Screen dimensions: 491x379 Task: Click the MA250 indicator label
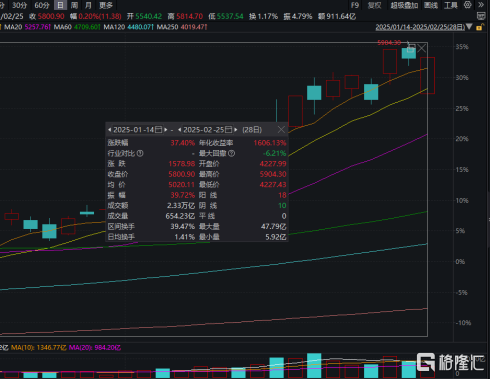167,27
